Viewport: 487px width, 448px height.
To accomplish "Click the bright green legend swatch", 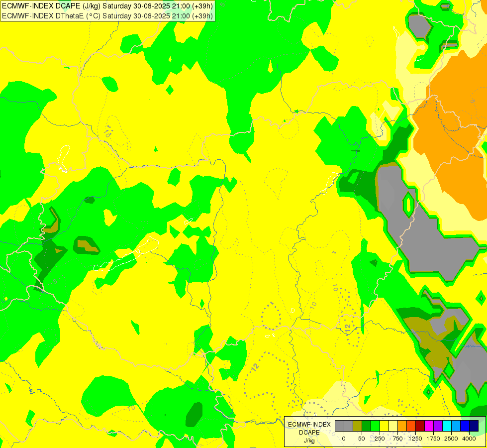I will tap(375, 426).
